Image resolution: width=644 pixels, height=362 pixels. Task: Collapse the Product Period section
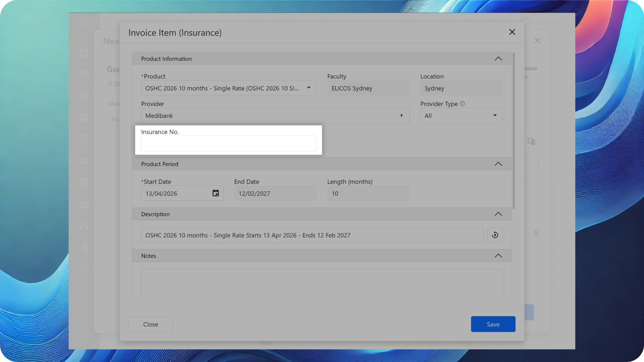pyautogui.click(x=498, y=164)
